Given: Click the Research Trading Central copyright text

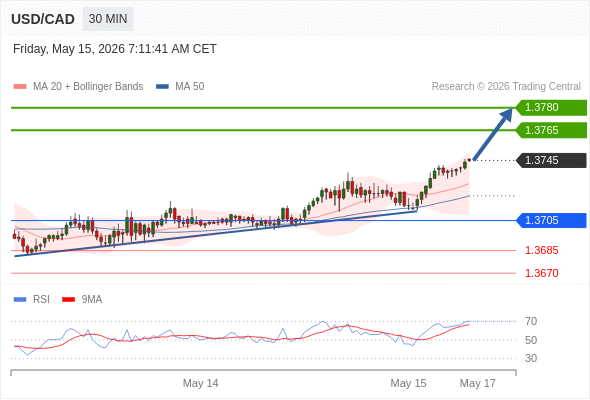Looking at the screenshot, I should [x=506, y=87].
